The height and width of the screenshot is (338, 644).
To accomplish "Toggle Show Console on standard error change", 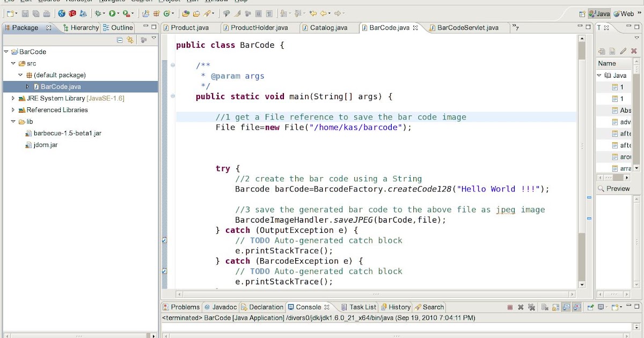I will point(577,307).
